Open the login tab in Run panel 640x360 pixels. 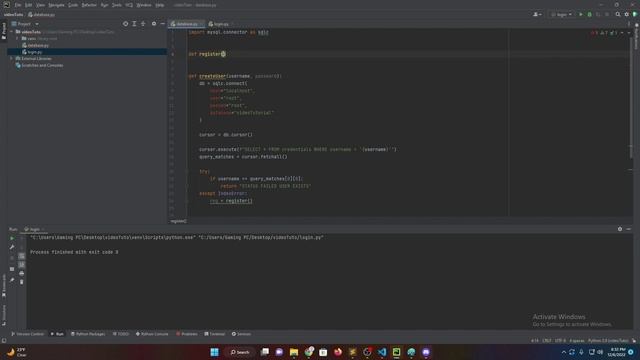[34, 229]
